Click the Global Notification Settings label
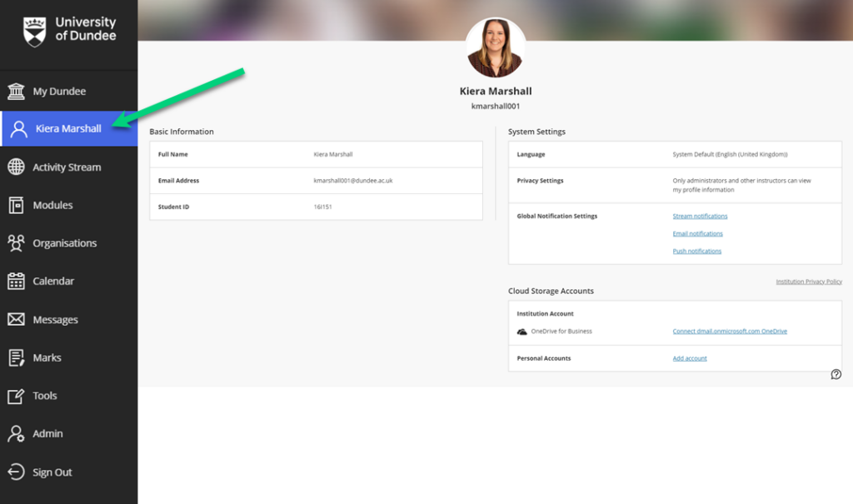This screenshot has width=853, height=504. point(557,216)
